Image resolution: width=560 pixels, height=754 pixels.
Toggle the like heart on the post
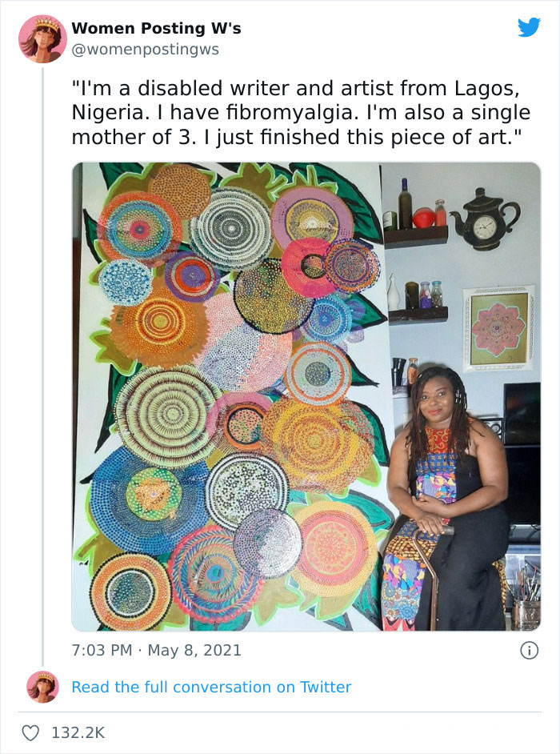pyautogui.click(x=31, y=732)
